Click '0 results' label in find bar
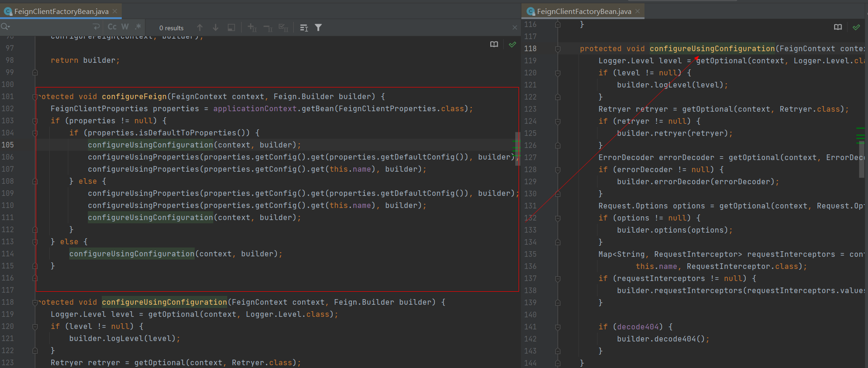 (171, 28)
